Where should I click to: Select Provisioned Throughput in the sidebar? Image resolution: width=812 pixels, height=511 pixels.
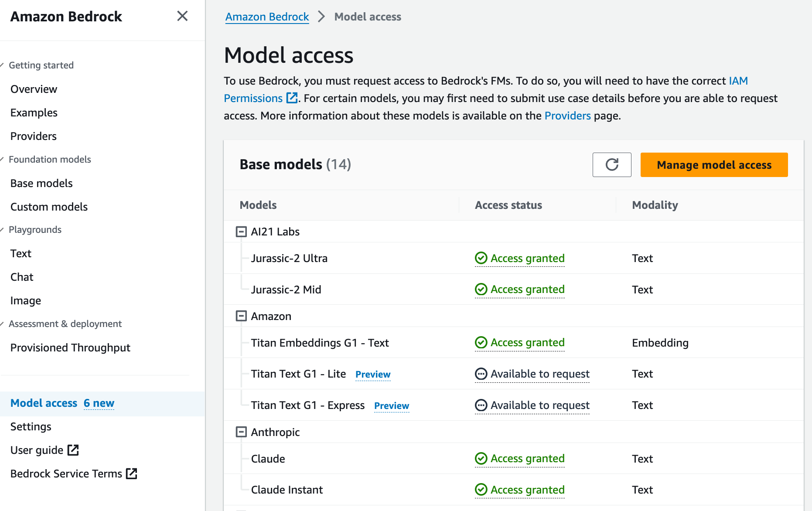point(70,347)
